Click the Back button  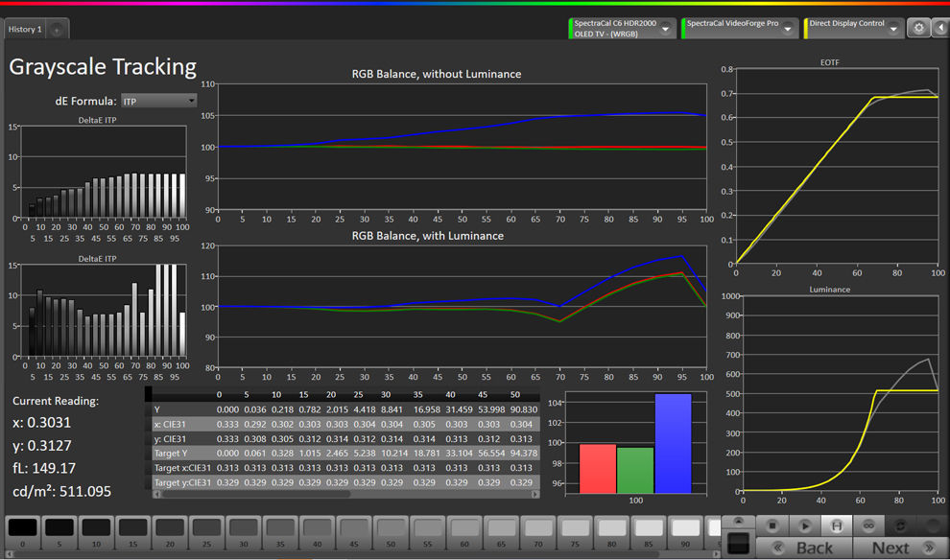click(x=804, y=548)
